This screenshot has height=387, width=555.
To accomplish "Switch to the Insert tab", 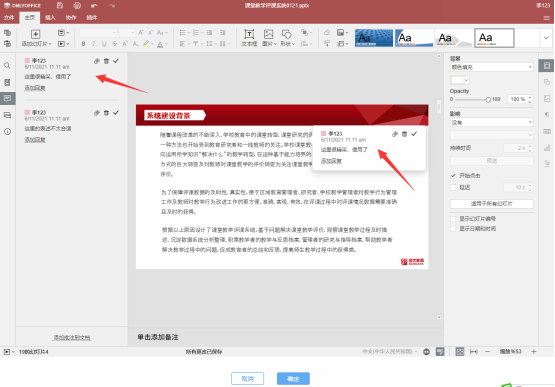I will pyautogui.click(x=50, y=17).
